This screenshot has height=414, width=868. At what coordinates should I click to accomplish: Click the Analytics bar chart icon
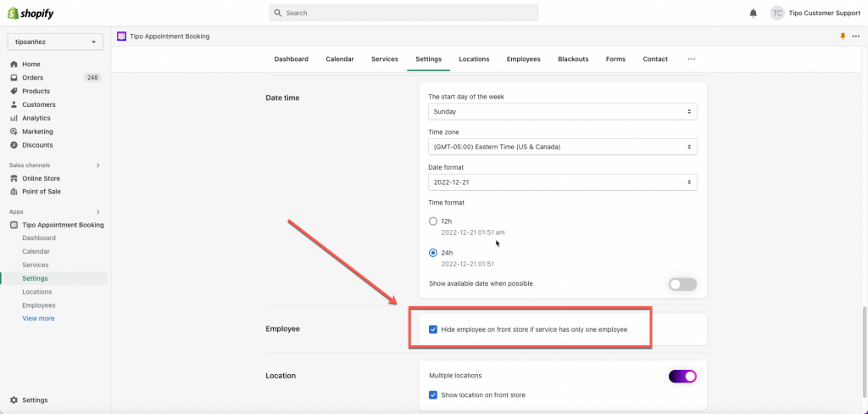14,118
